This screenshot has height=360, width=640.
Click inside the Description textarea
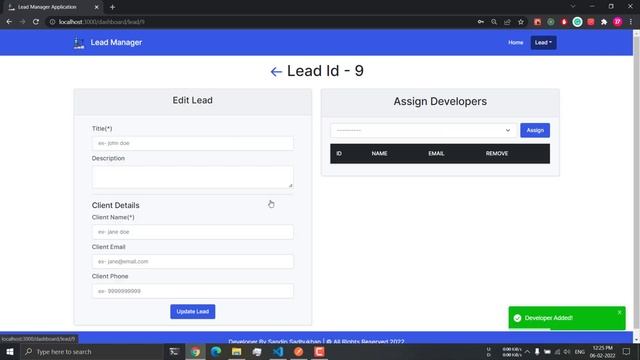point(193,177)
